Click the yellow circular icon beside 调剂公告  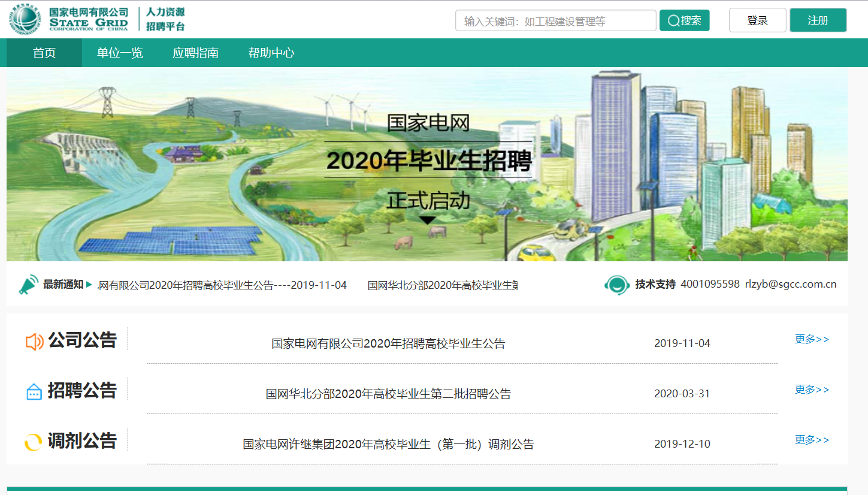33,442
